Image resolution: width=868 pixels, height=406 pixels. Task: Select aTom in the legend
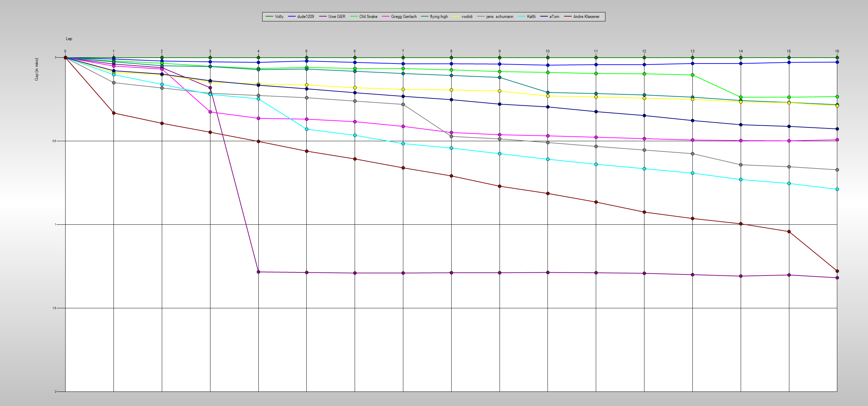[554, 17]
